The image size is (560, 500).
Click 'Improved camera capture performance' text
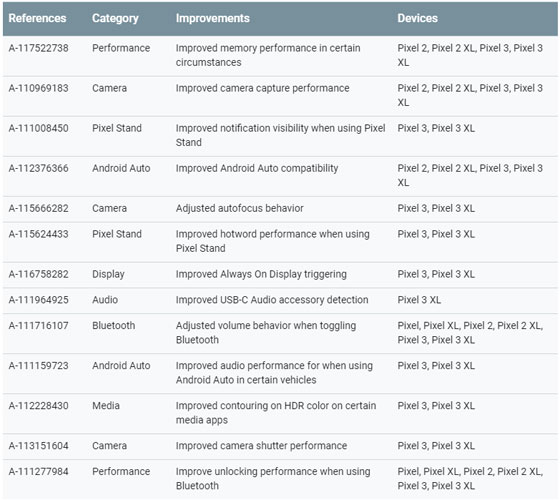[x=262, y=88]
